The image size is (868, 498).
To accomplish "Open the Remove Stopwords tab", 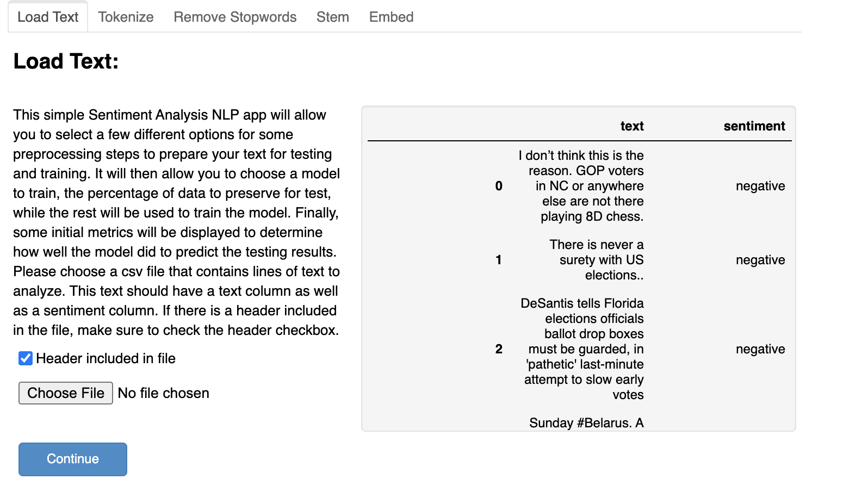I will tap(235, 17).
